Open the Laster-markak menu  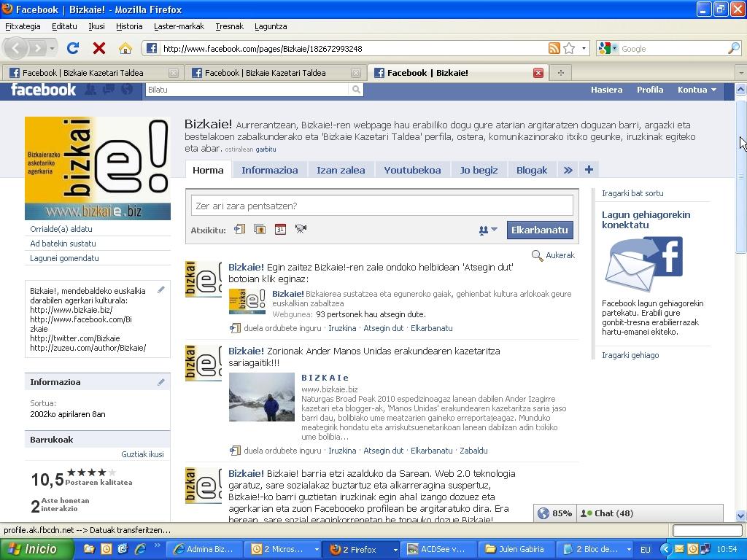click(x=179, y=26)
